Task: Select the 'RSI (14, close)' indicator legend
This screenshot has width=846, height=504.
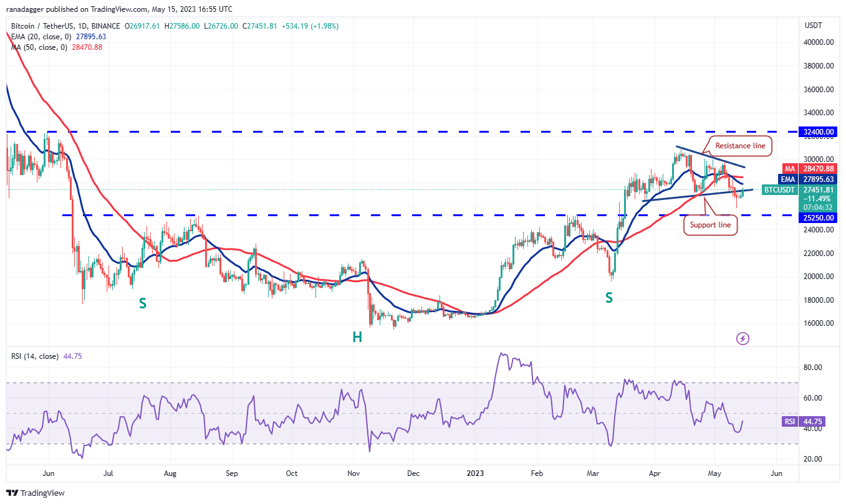Action: pyautogui.click(x=35, y=356)
